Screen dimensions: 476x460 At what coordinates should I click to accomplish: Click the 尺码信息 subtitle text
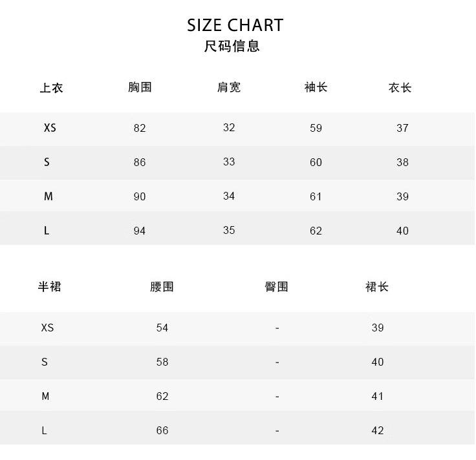coord(232,47)
